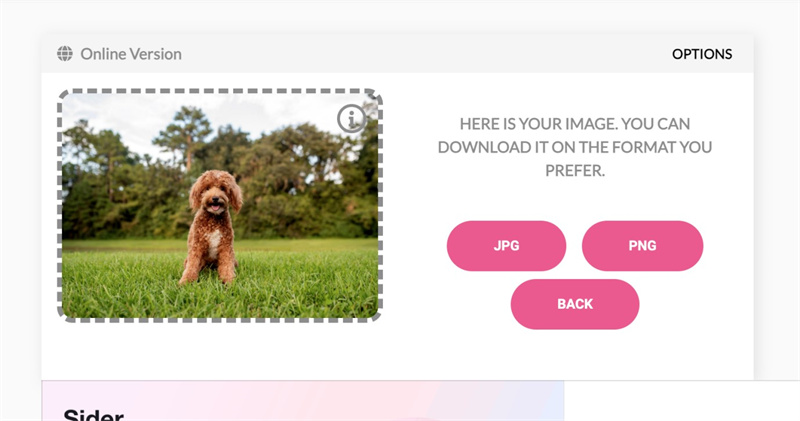Select the Online Version globe symbol
This screenshot has width=800, height=421.
(65, 54)
